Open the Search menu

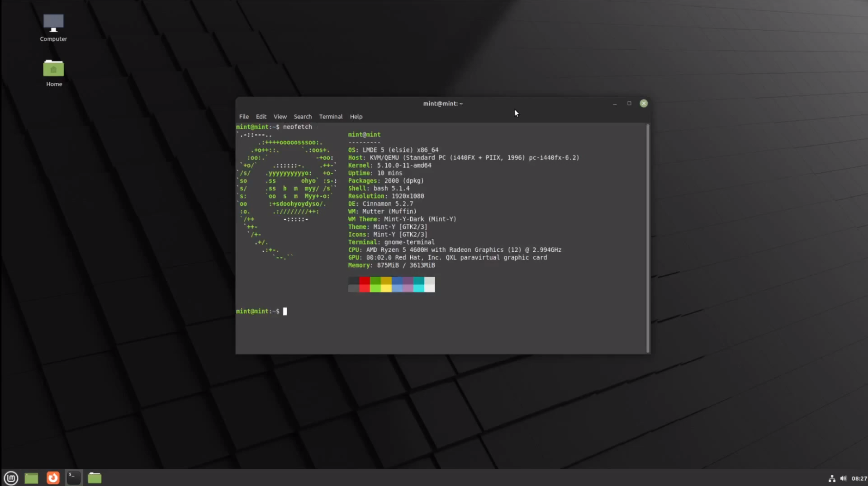pos(302,116)
